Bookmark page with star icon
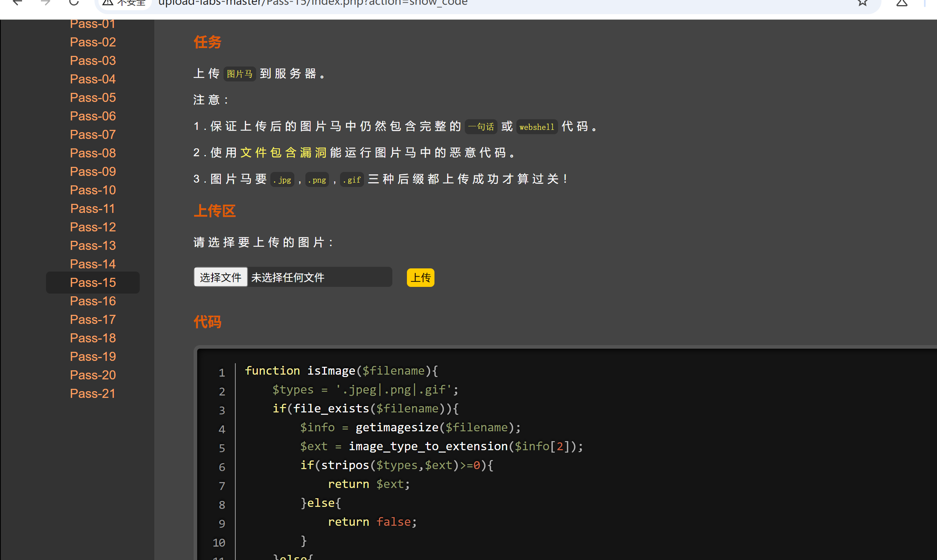The image size is (937, 560). pos(862,3)
